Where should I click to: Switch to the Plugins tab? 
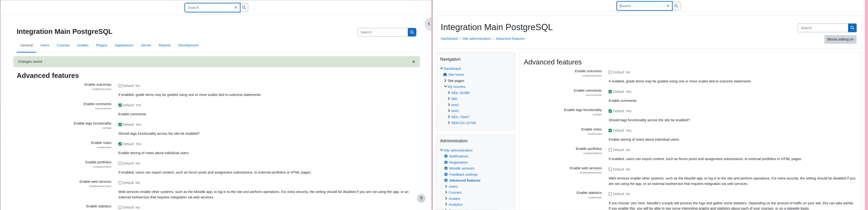101,45
